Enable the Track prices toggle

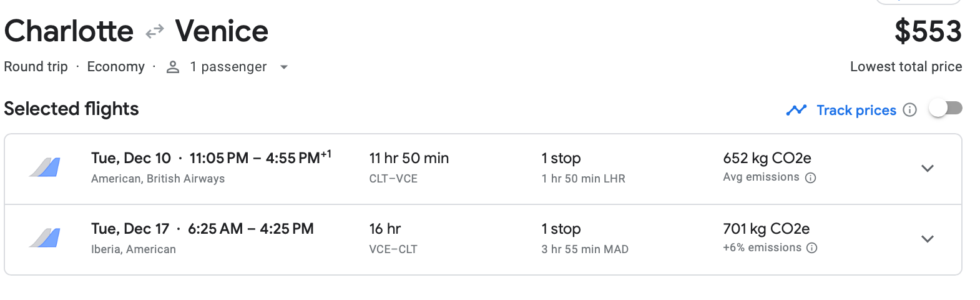945,109
